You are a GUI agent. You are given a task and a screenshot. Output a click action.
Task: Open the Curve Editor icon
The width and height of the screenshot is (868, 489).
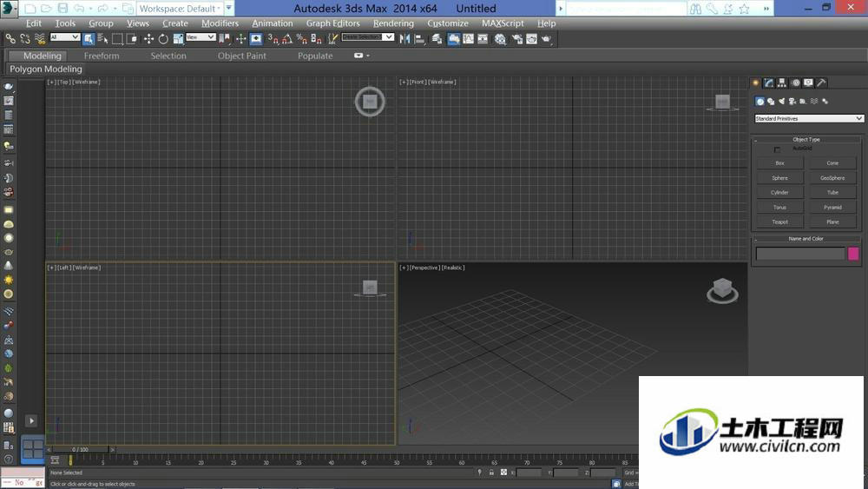[468, 39]
